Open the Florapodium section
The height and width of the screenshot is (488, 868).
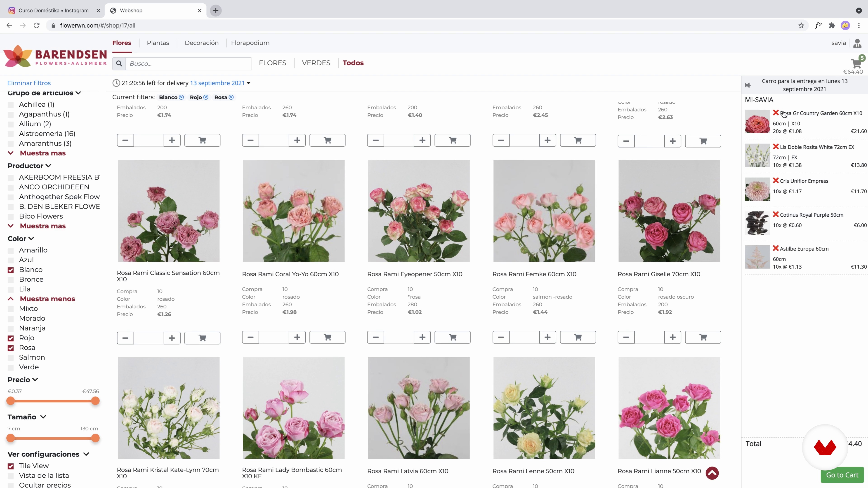pos(250,43)
